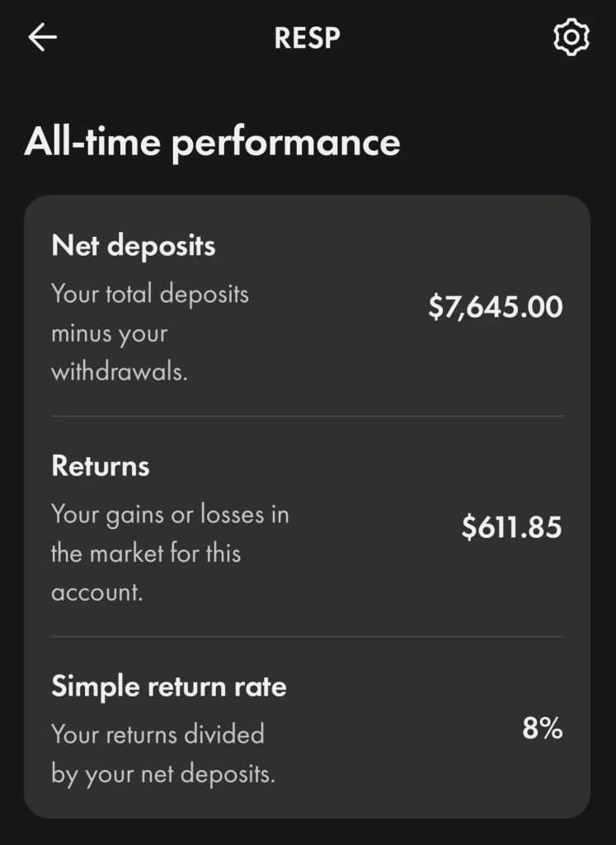616x845 pixels.
Task: Select the "Net deposits" row label
Action: pos(133,245)
